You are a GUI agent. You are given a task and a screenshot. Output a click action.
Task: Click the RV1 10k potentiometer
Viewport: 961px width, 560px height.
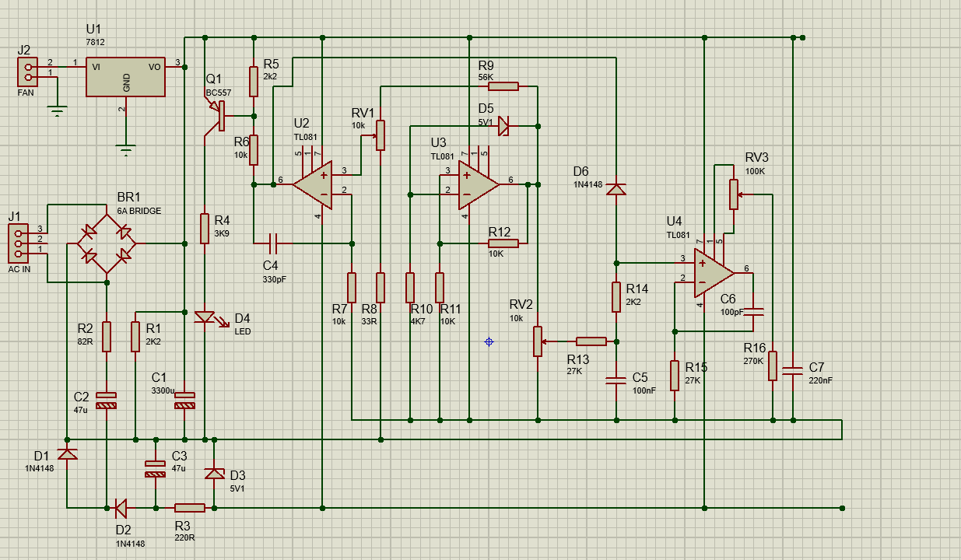[x=381, y=135]
